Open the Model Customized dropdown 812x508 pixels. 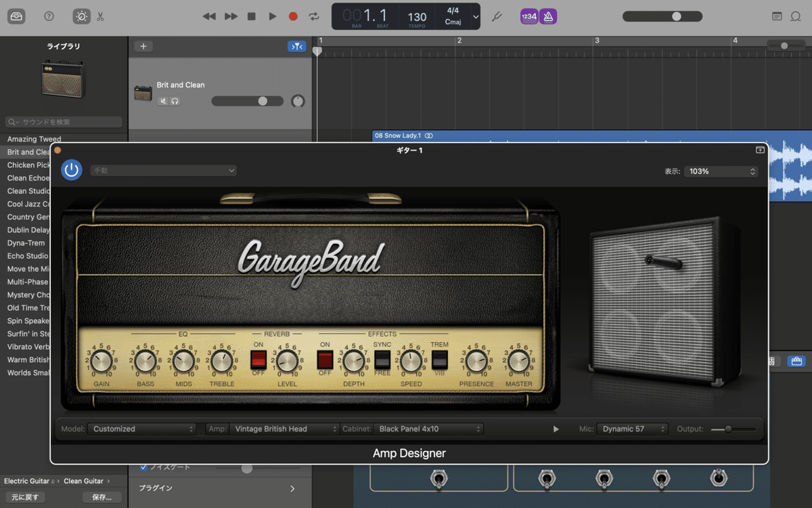143,429
